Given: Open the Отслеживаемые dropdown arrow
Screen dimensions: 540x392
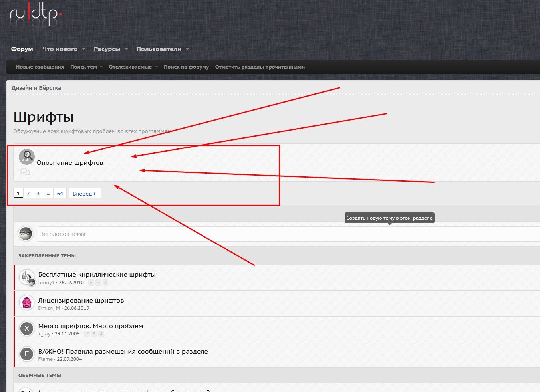Looking at the screenshot, I should point(157,67).
